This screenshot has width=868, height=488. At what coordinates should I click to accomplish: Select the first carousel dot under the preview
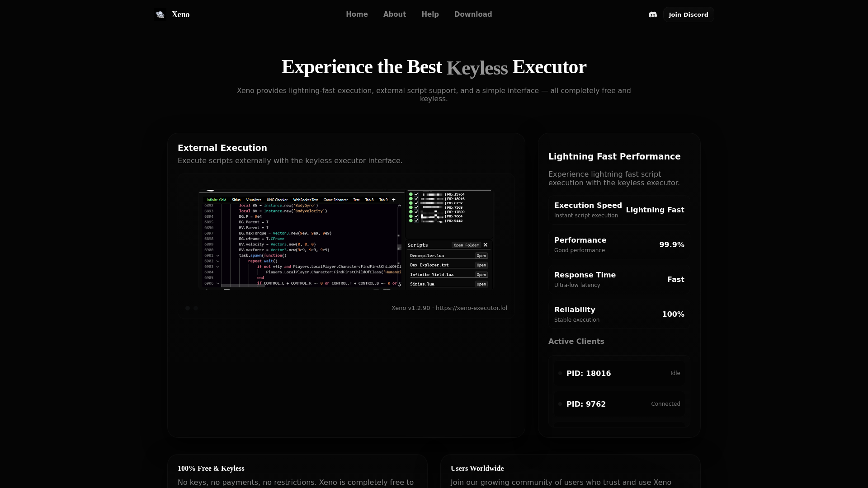[x=188, y=308]
